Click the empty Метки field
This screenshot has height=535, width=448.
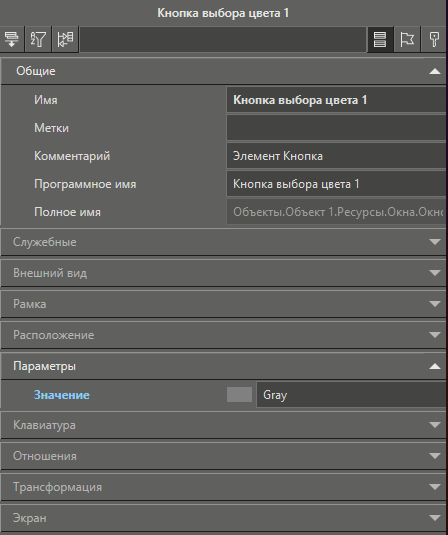pos(336,128)
